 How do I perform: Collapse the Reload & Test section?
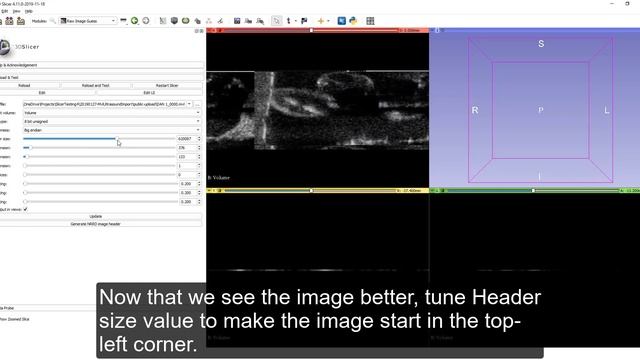pyautogui.click(x=101, y=77)
